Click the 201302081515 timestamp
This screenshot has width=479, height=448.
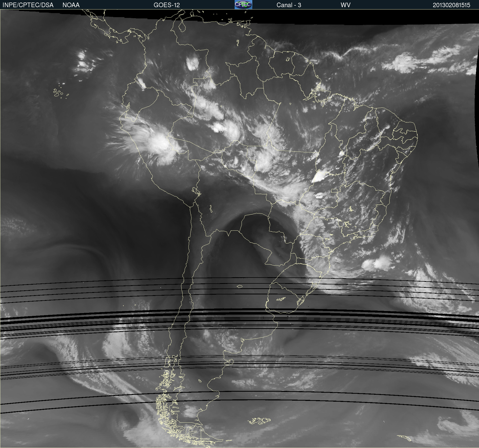(x=451, y=5)
